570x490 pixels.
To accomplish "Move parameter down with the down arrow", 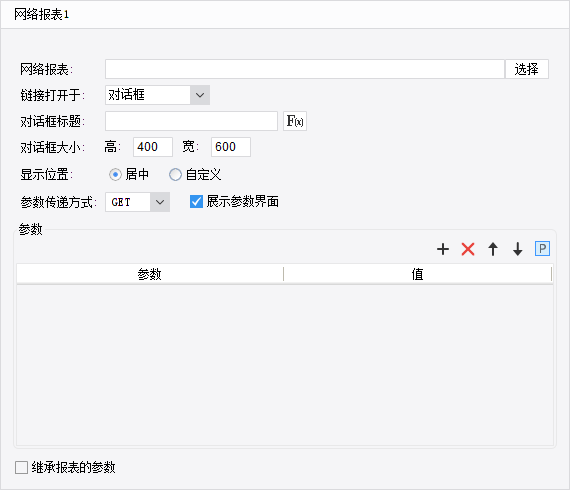I will 518,249.
